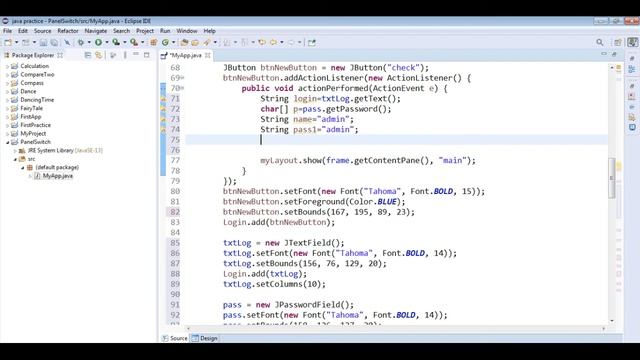Click the warning marker on line 71
The width and height of the screenshot is (640, 360).
tap(163, 98)
